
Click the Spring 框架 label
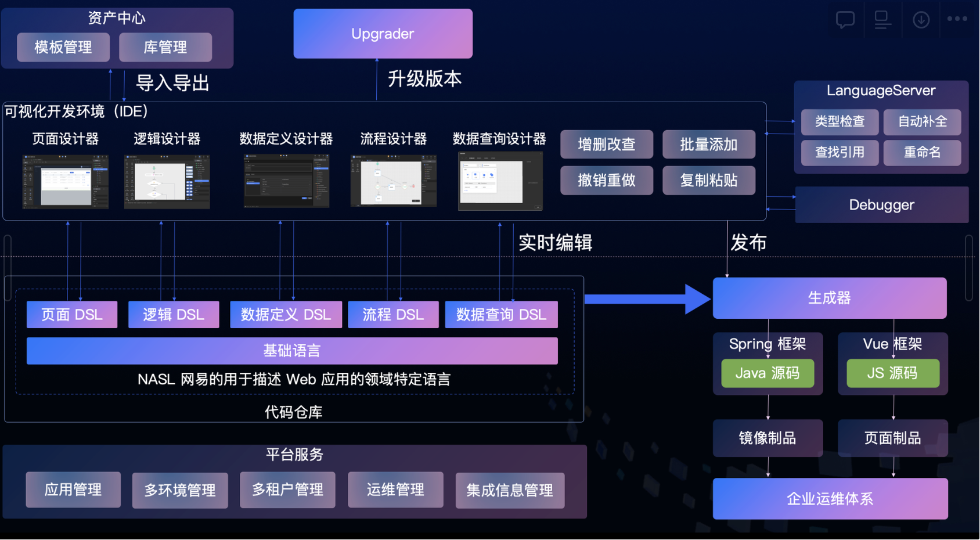pyautogui.click(x=768, y=344)
